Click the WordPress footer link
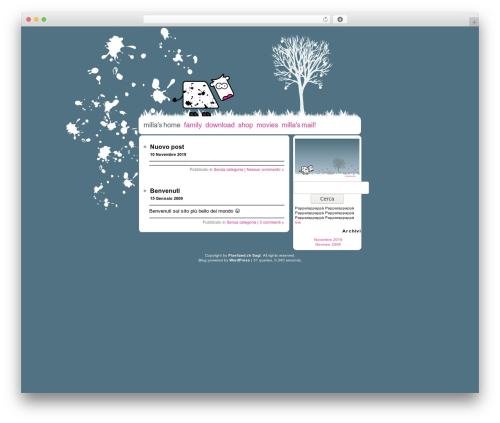Image resolution: width=500 pixels, height=423 pixels. tap(239, 260)
